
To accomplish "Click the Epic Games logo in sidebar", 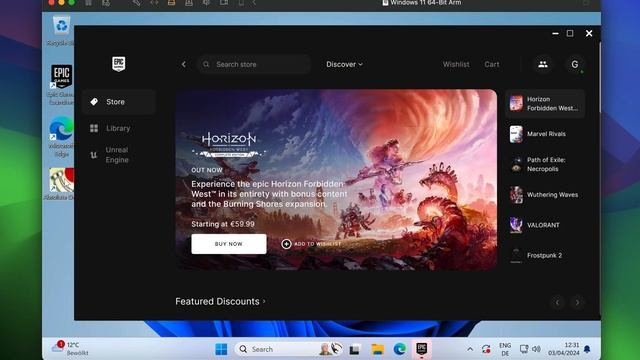I will 119,64.
